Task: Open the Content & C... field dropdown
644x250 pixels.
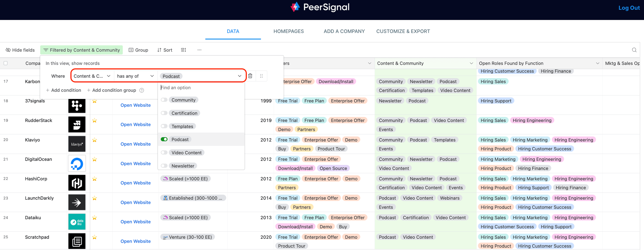Action: (92, 76)
